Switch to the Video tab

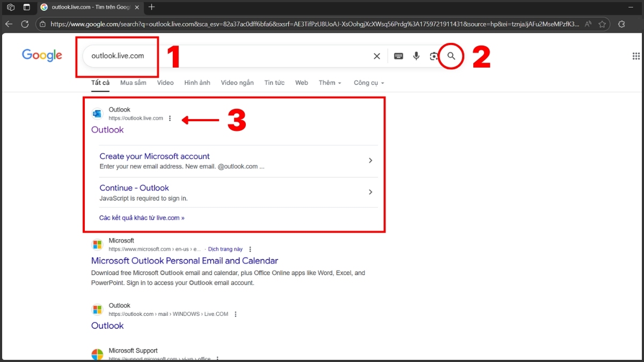165,83
